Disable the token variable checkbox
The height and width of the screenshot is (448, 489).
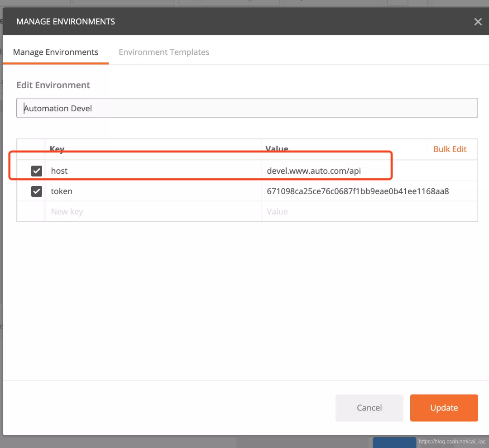click(x=37, y=191)
